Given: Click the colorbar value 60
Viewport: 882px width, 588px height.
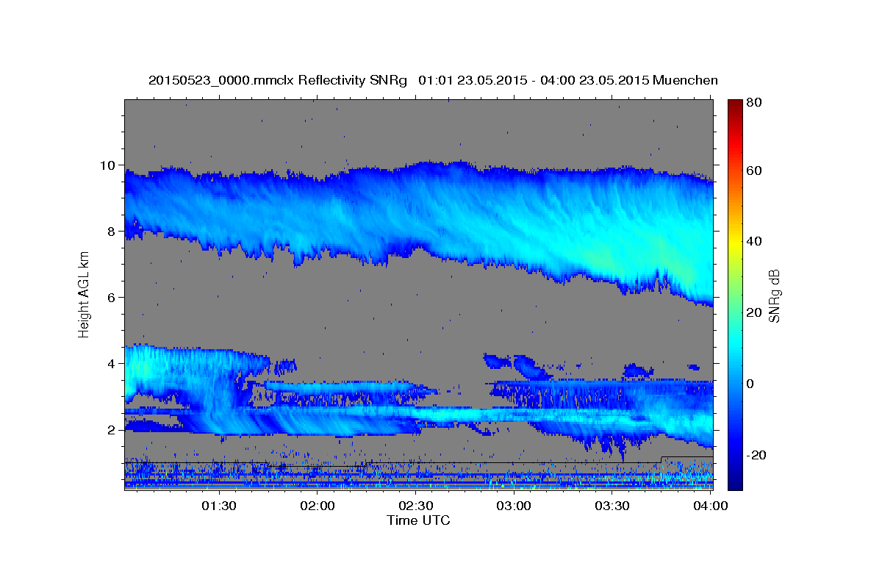Looking at the screenshot, I should pyautogui.click(x=756, y=171).
